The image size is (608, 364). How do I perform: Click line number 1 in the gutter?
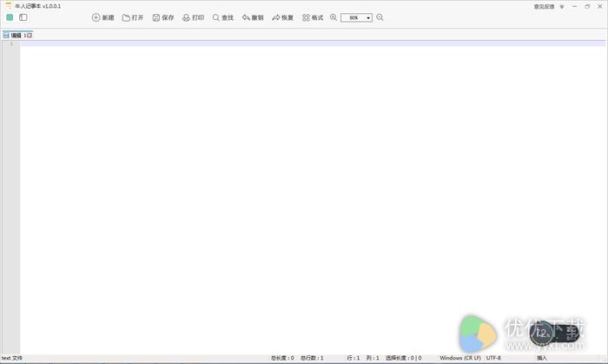pos(11,43)
